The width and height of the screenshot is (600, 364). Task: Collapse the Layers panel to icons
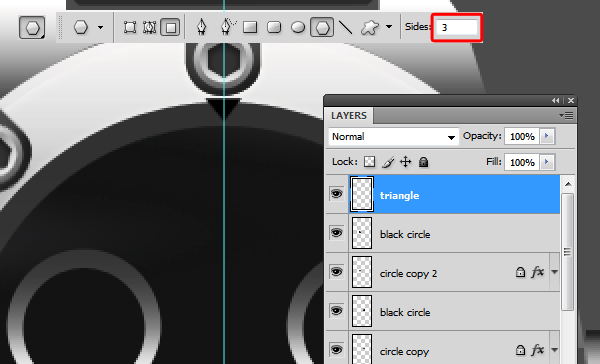click(556, 100)
